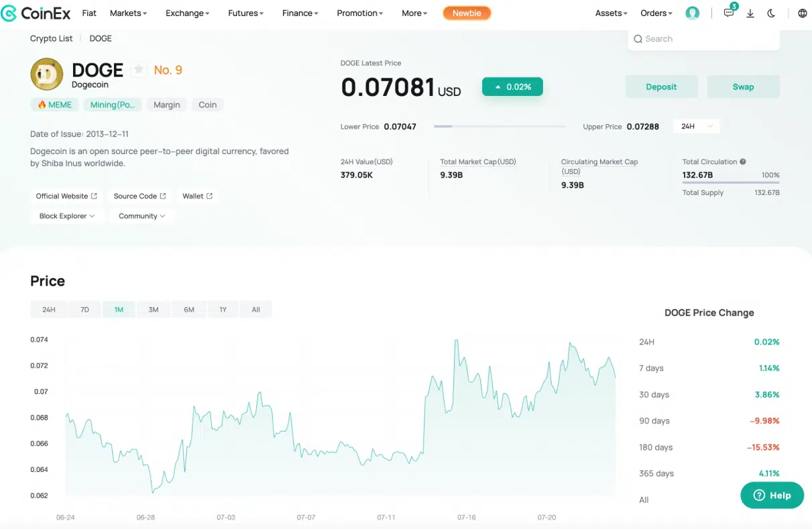Open the user profile avatar
The image size is (812, 529).
[x=693, y=13]
